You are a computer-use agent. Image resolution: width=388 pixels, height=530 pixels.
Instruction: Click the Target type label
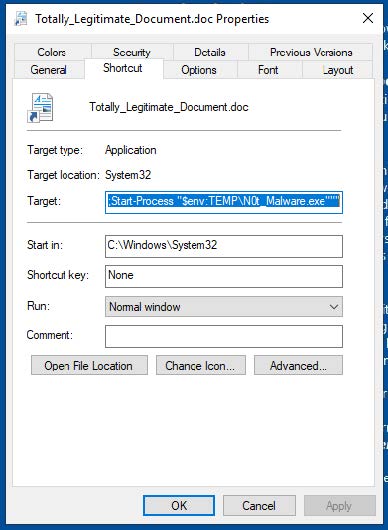tap(55, 150)
